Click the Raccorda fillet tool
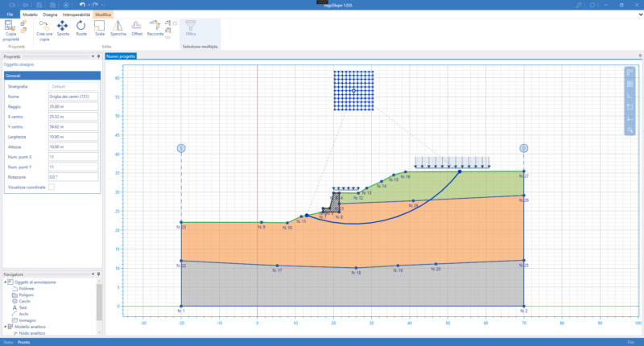This screenshot has width=644, height=346. 155,29
